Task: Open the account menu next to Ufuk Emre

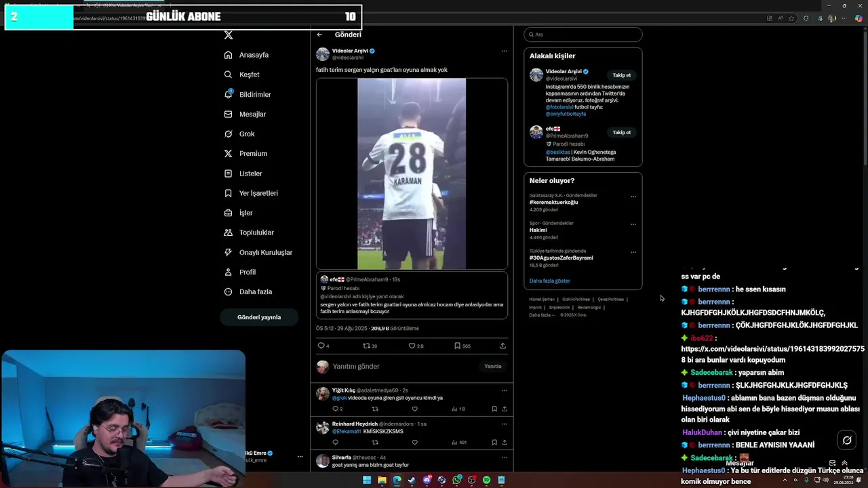Action: (300, 457)
